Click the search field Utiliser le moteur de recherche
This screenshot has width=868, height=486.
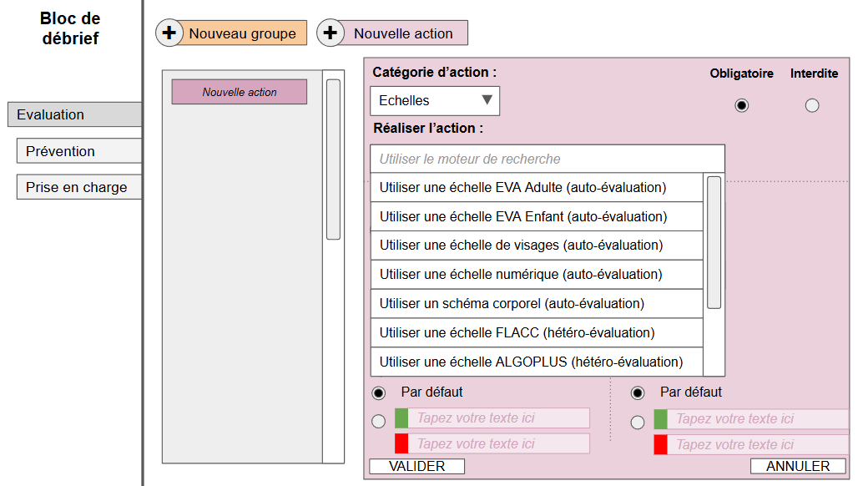tap(547, 159)
